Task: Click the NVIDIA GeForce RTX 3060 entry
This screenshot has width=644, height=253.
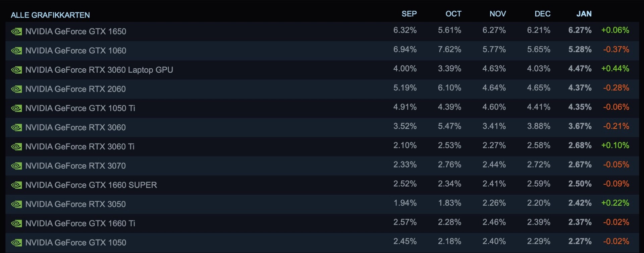Action: [75, 127]
